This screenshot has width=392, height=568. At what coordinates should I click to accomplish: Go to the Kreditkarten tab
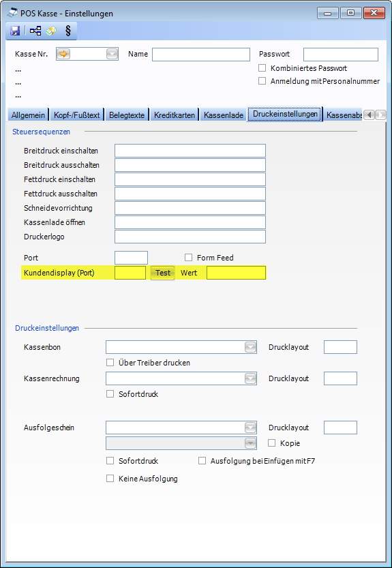[x=175, y=115]
